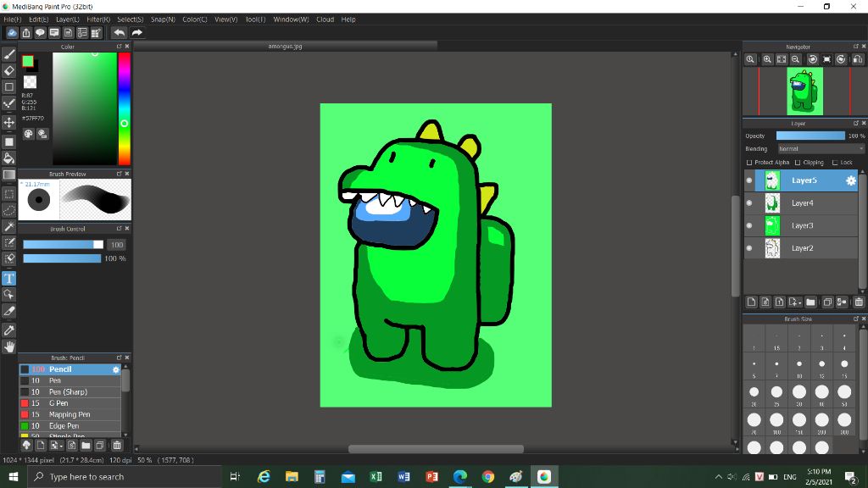Screen dimensions: 868x488
Task: Pick the Eyedropper tool
Action: (8, 330)
